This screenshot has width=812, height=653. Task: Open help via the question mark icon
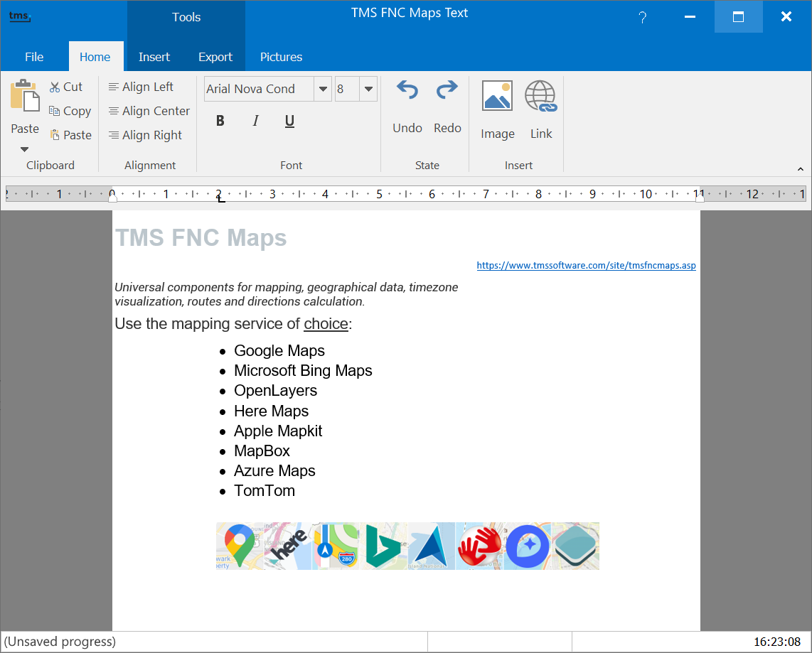[642, 17]
